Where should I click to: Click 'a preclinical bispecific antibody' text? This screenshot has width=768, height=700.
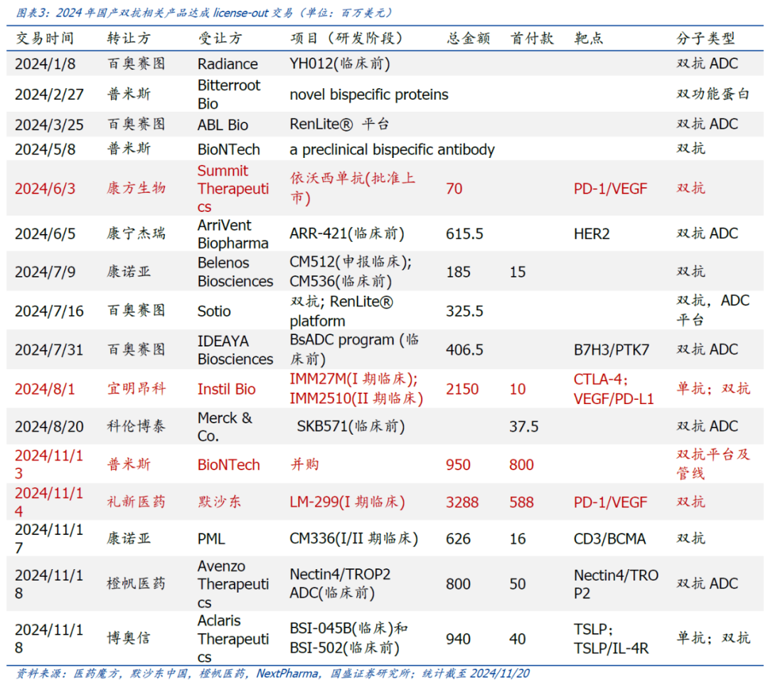392,149
